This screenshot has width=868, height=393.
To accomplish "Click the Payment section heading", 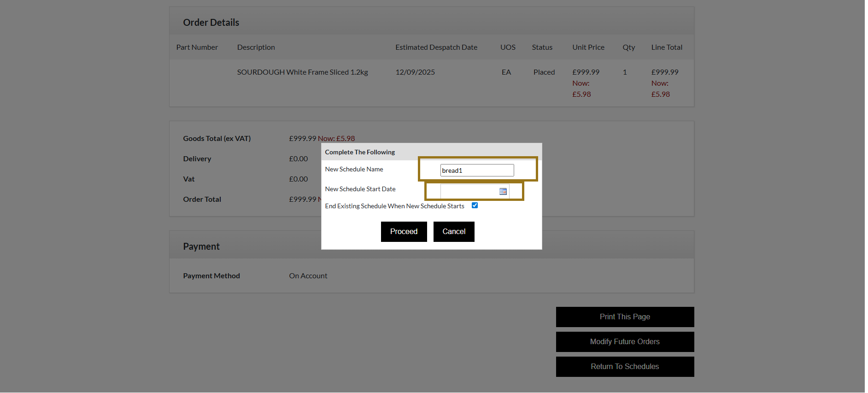I will coord(201,246).
